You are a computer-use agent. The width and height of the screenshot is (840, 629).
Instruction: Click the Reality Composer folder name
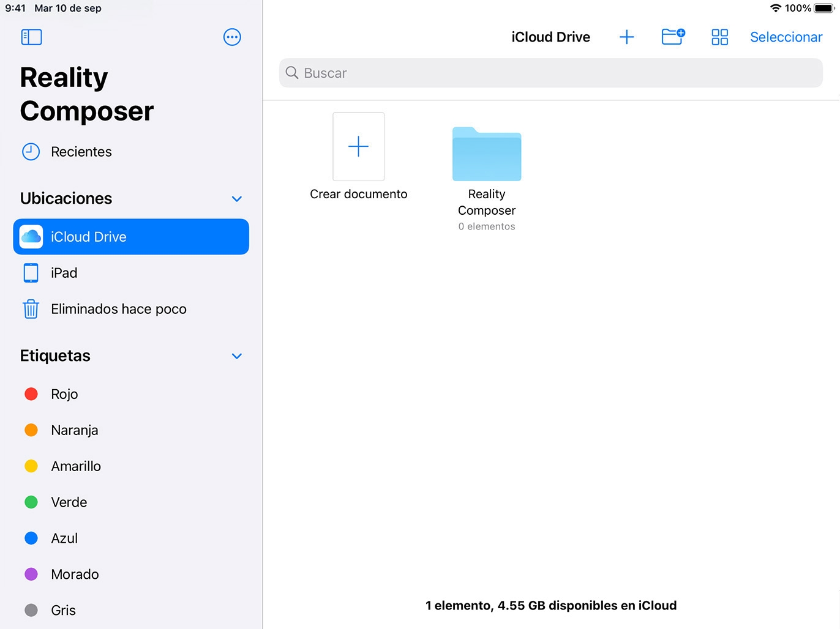point(487,202)
